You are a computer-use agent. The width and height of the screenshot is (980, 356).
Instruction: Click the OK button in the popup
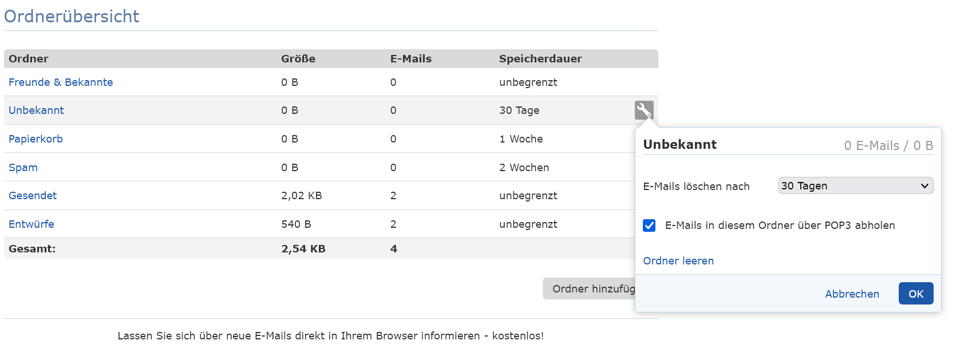point(915,294)
